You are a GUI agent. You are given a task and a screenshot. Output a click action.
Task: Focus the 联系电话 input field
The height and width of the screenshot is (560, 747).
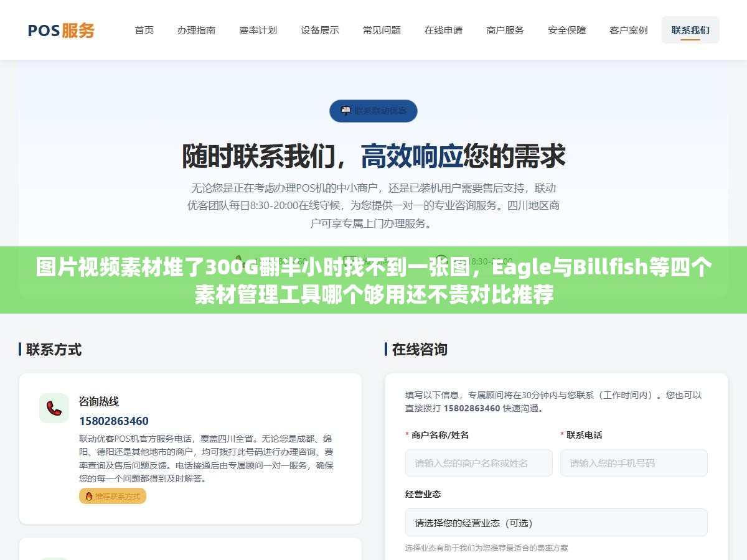(634, 463)
